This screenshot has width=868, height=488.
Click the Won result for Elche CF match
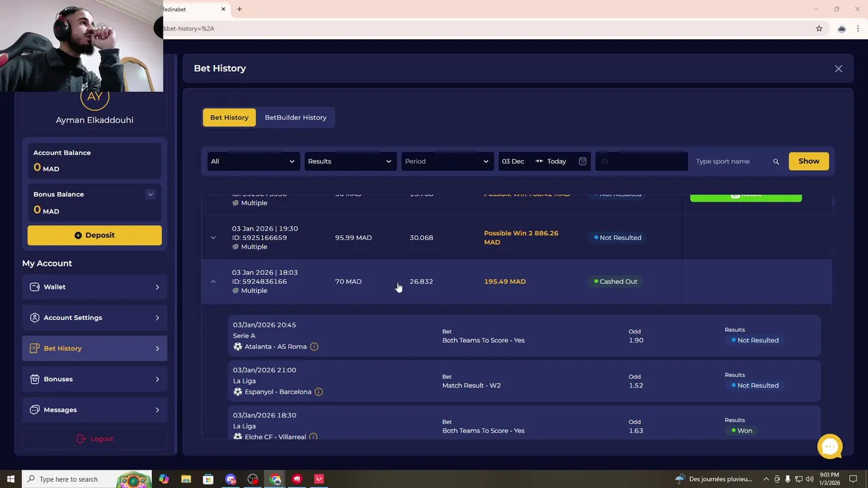[x=742, y=430]
